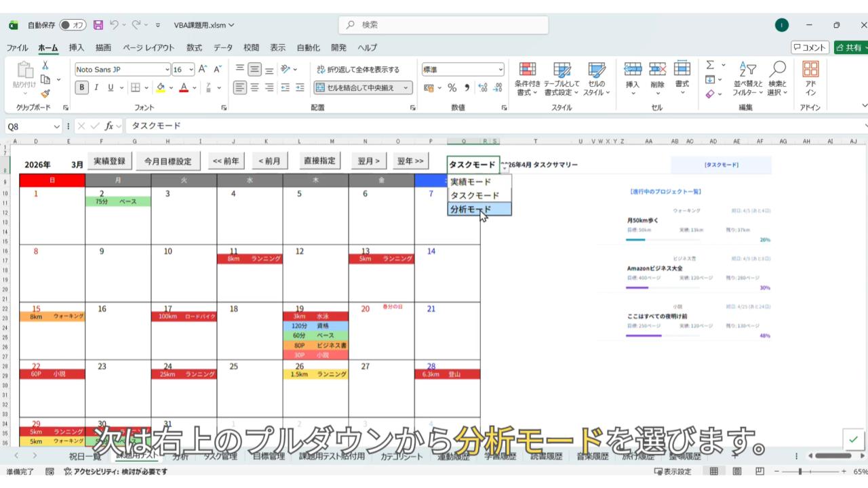This screenshot has width=868, height=488.
Task: Open the 挿入 ribbon tab
Action: click(77, 47)
